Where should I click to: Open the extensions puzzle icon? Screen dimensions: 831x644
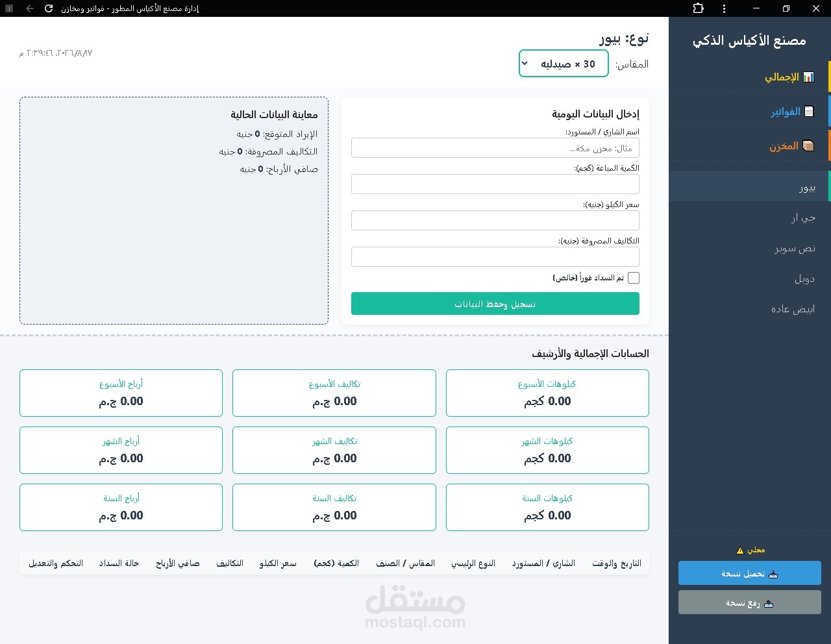coord(699,8)
